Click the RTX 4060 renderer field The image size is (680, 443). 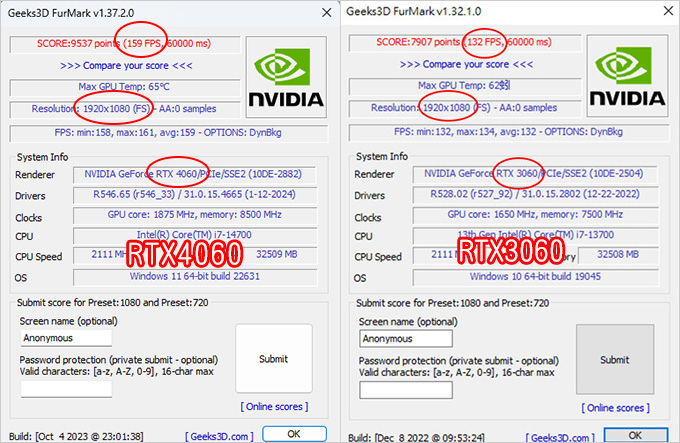point(194,174)
